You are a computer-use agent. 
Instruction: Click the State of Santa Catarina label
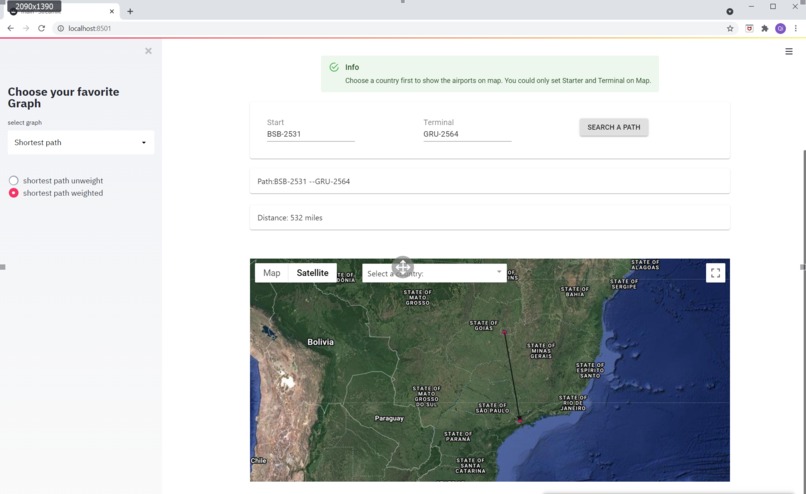pyautogui.click(x=470, y=465)
